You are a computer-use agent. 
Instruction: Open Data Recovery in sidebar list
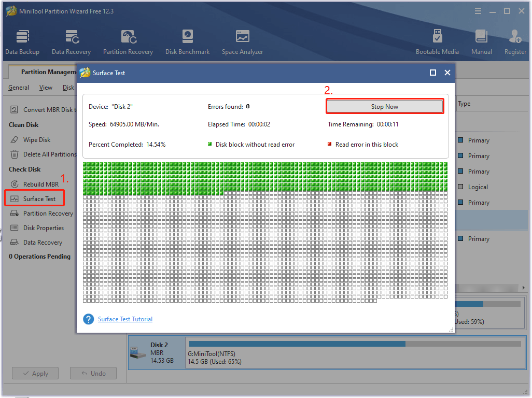coord(36,243)
